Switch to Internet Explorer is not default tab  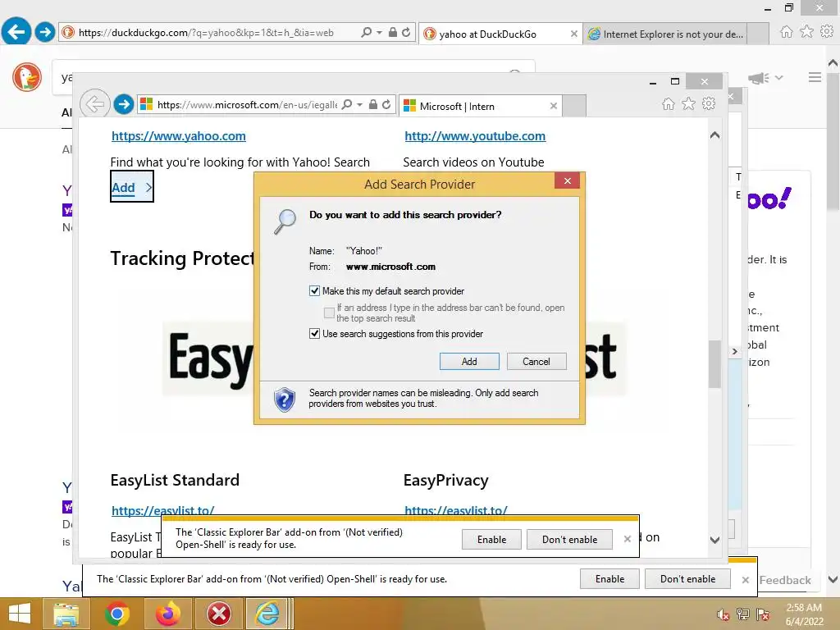[666, 34]
